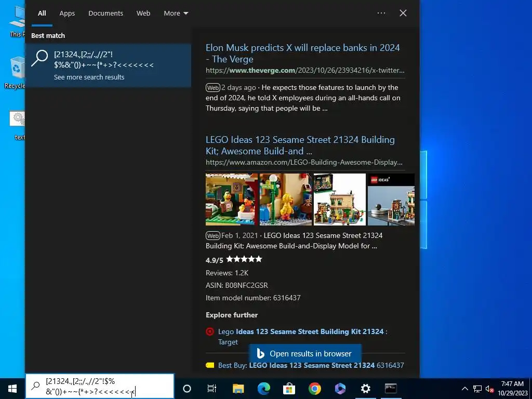Expand the More dropdown in search

pyautogui.click(x=176, y=13)
